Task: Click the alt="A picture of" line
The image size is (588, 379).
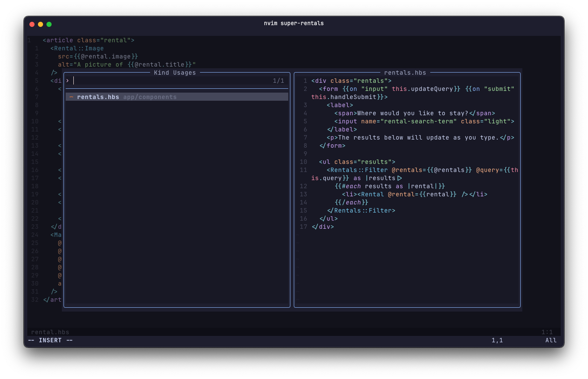Action: point(127,64)
